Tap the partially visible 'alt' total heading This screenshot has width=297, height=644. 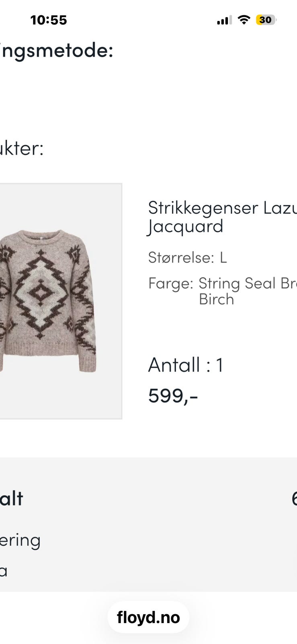coord(12,499)
